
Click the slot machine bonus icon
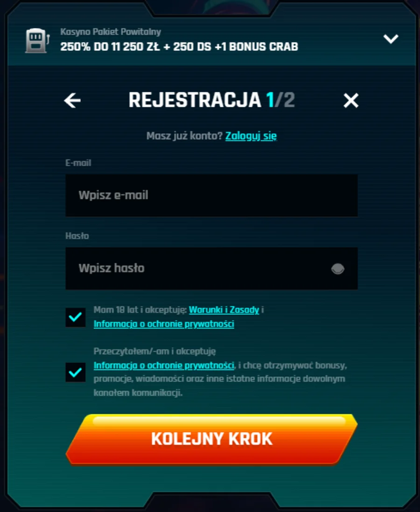[x=37, y=41]
